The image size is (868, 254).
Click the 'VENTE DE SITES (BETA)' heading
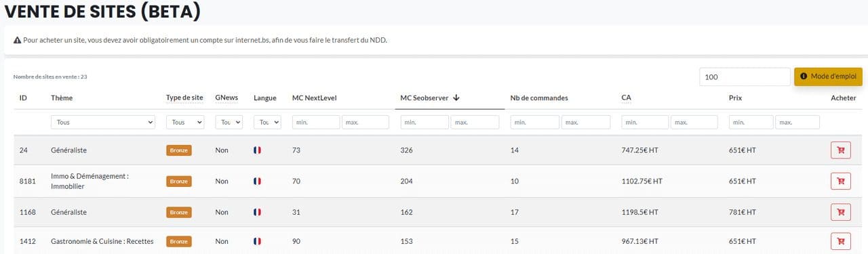(103, 12)
